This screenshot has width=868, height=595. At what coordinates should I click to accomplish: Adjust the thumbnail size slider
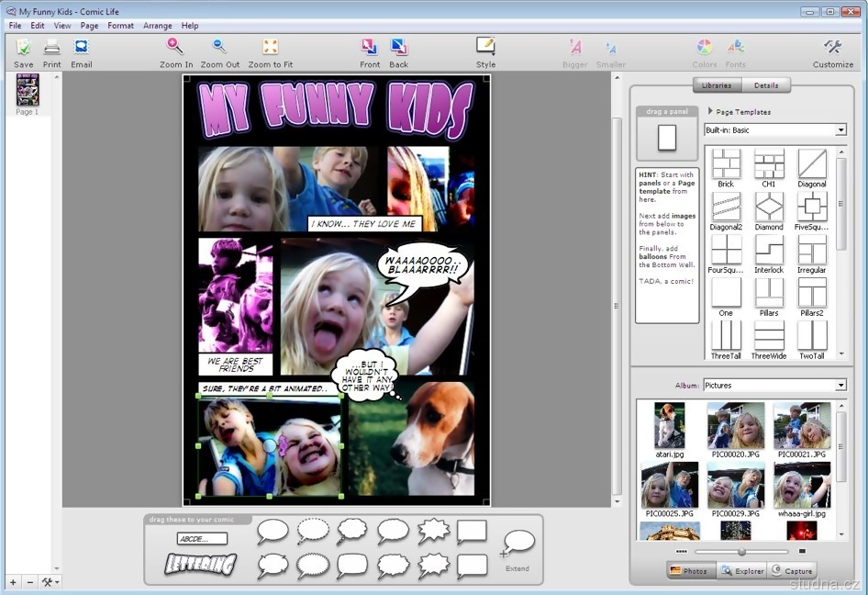pos(741,552)
